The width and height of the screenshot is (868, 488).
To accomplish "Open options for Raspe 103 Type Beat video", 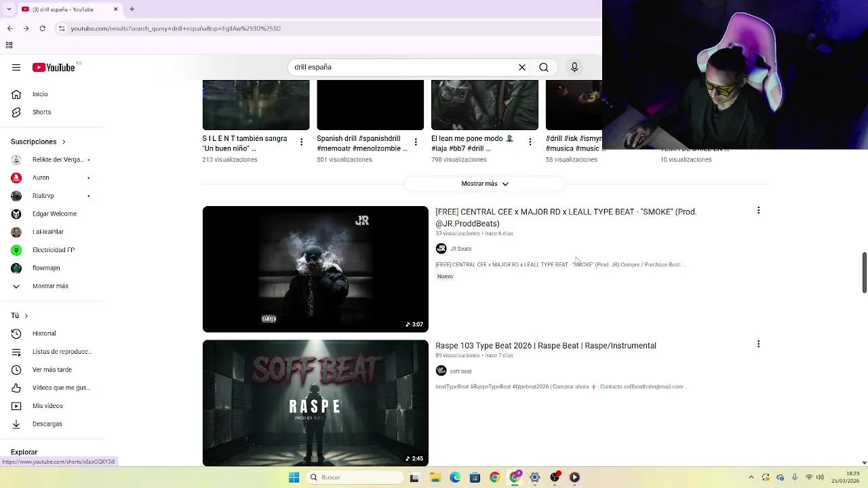I will tap(758, 344).
